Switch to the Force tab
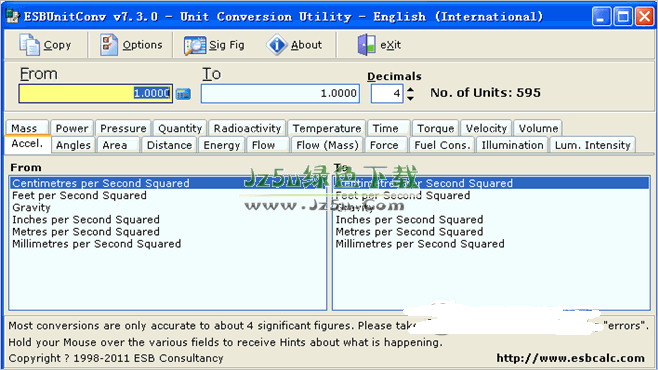This screenshot has width=658, height=370. (x=386, y=145)
